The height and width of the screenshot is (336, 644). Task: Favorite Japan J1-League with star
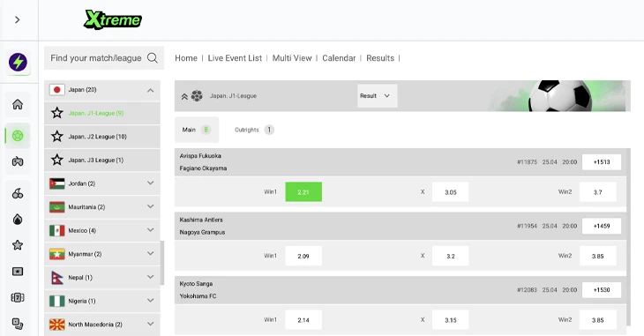click(x=57, y=113)
